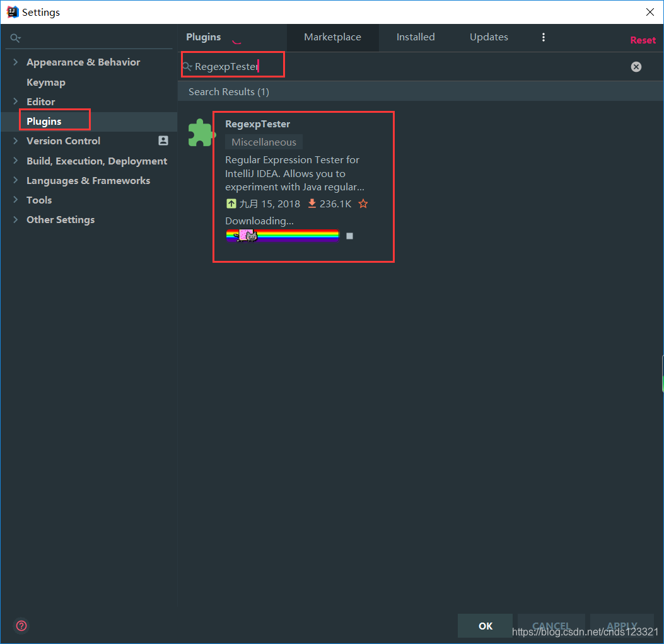The image size is (664, 644).
Task: Click the Downloading... status text
Action: 259,221
